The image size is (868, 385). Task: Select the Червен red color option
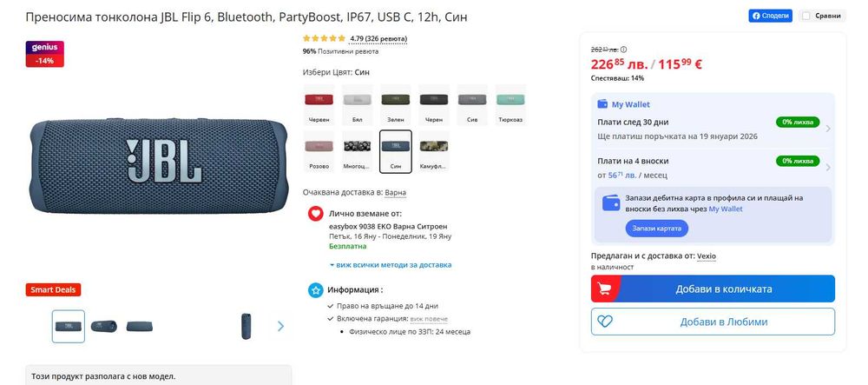pyautogui.click(x=319, y=105)
